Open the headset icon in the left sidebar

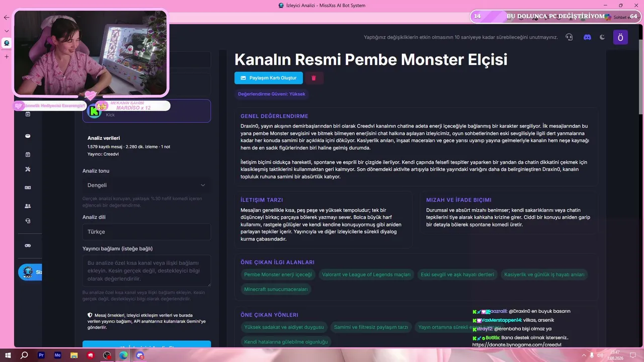pyautogui.click(x=28, y=221)
